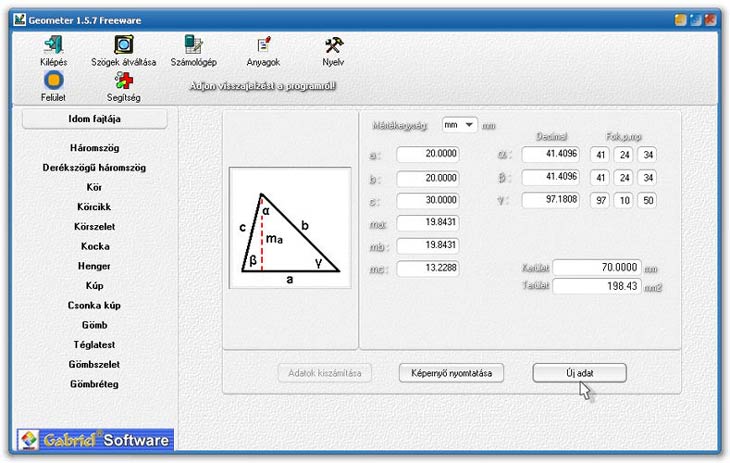
Task: Click the Kerület perimeter value field
Action: [597, 268]
